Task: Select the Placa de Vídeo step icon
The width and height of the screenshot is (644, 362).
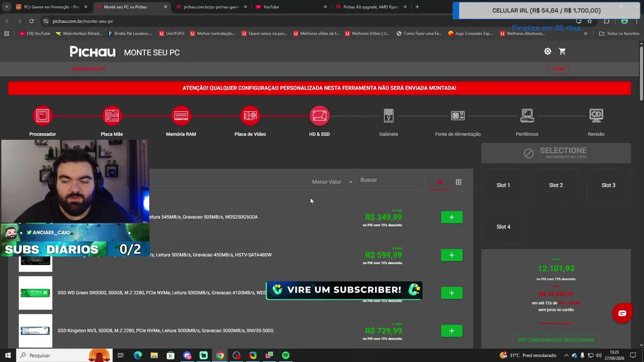Action: (250, 116)
